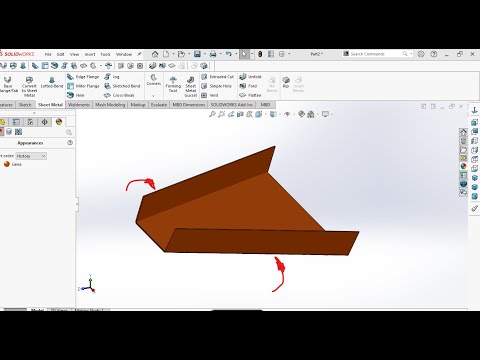The height and width of the screenshot is (360, 480).
Task: Open the DisplayManager appearances tab icon
Action: click(59, 122)
